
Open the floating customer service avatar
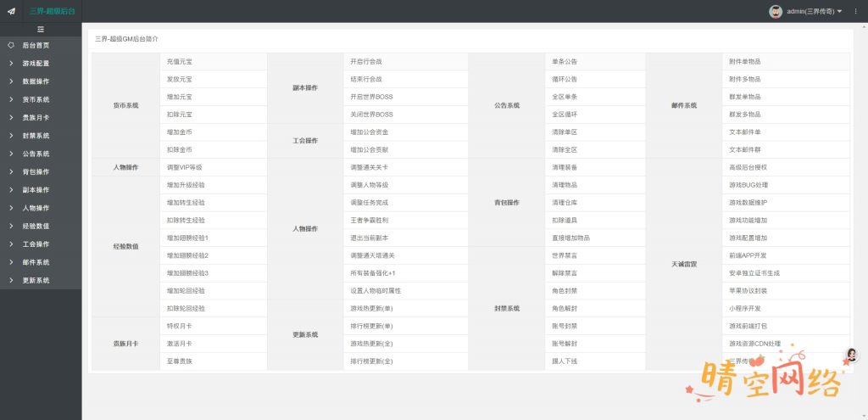851,356
